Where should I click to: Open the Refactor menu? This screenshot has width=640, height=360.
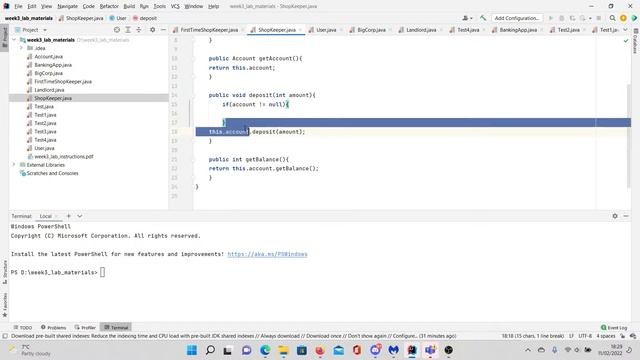(x=109, y=6)
